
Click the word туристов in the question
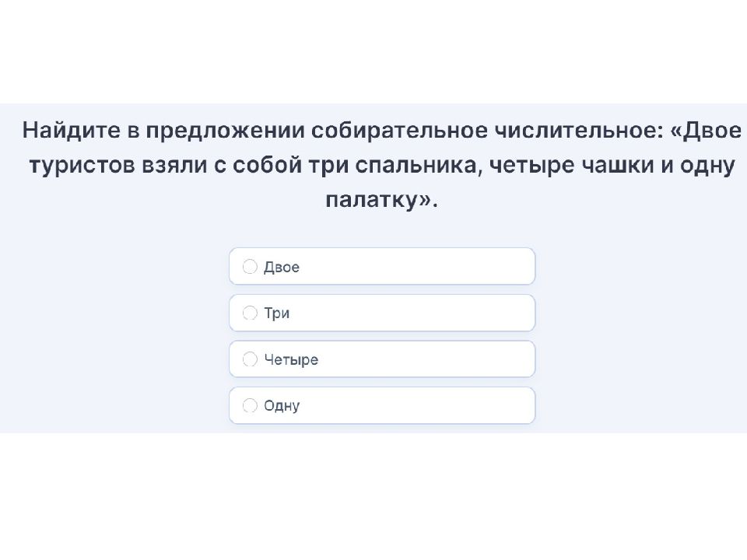pyautogui.click(x=82, y=165)
